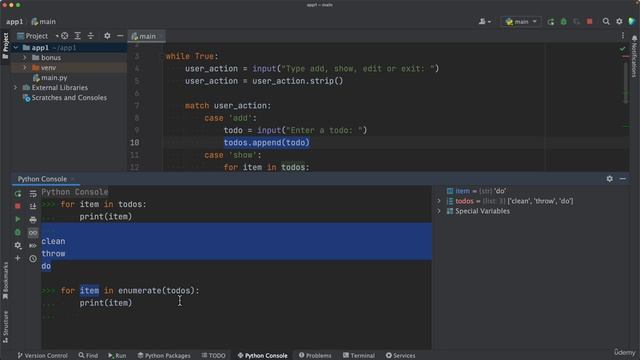Click Python Console in bottom tool bar
The image size is (640, 360).
[262, 356]
